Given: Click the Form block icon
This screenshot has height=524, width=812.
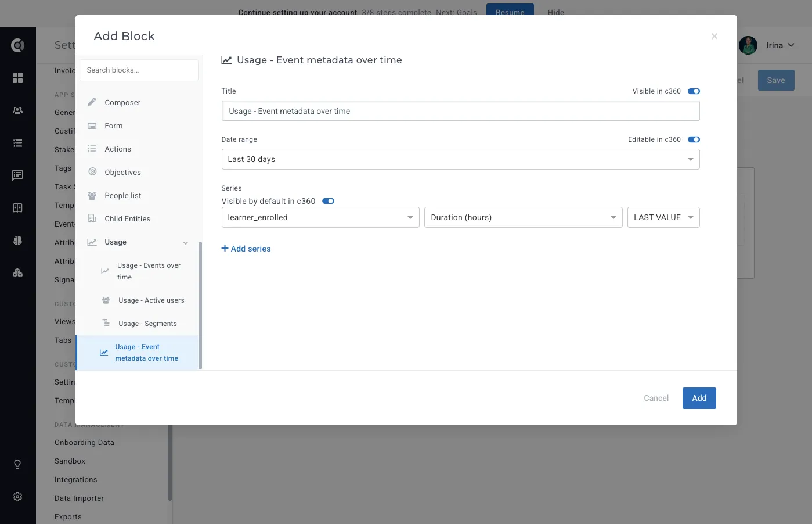Looking at the screenshot, I should [x=92, y=125].
